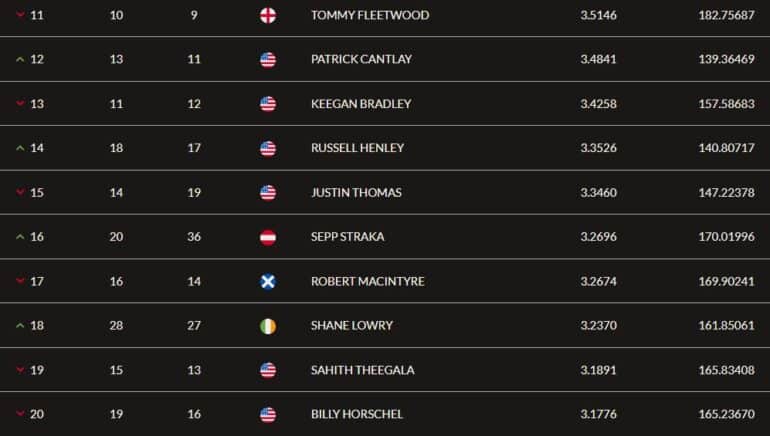This screenshot has width=770, height=436.
Task: View Robert MacIntyre's player details
Action: point(368,281)
